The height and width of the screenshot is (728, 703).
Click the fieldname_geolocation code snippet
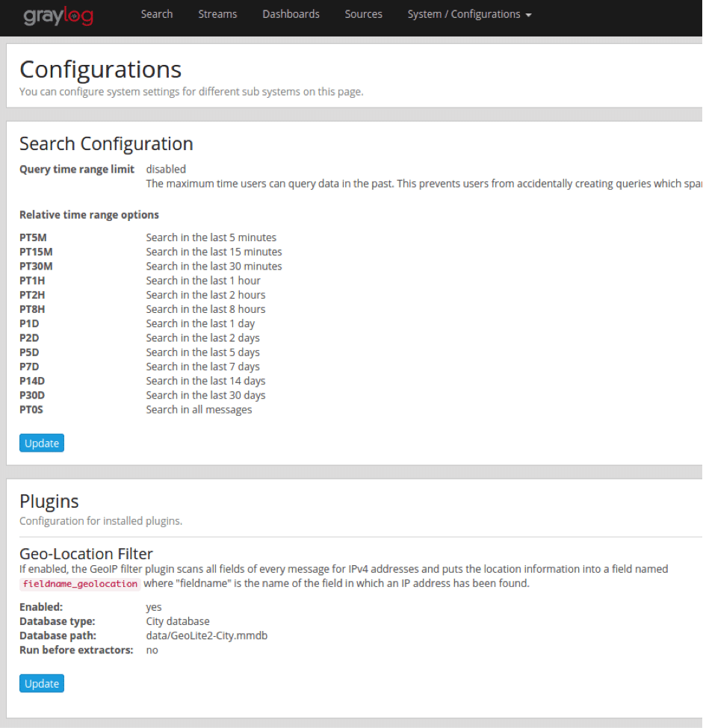click(x=80, y=584)
